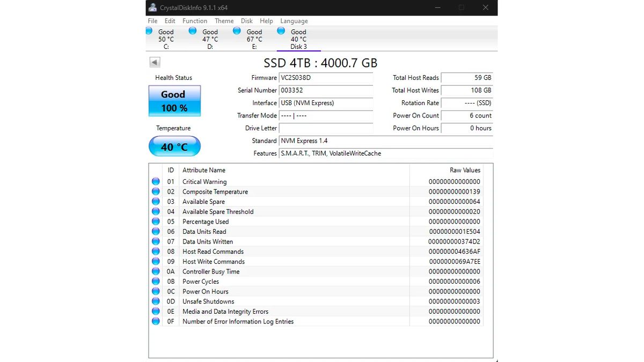Close the CrystalDiskInfo window
The image size is (644, 362).
click(486, 8)
